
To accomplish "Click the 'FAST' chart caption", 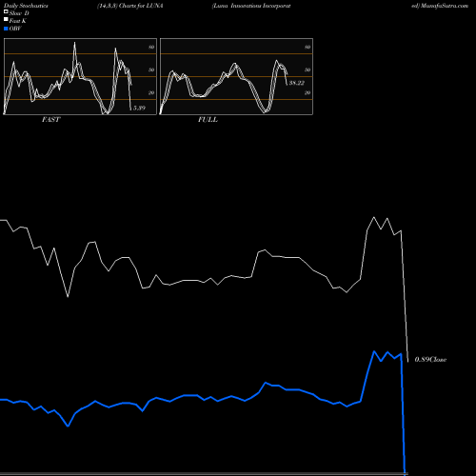I will tap(50, 120).
